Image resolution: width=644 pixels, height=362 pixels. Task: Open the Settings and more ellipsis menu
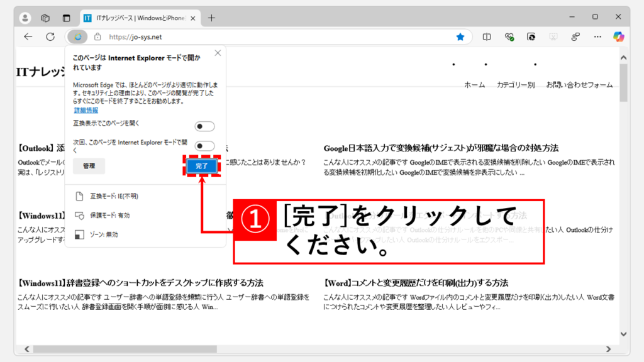(597, 37)
